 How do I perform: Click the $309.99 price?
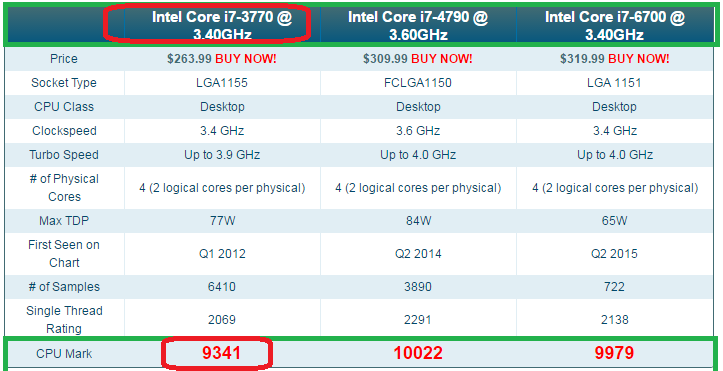pyautogui.click(x=385, y=59)
